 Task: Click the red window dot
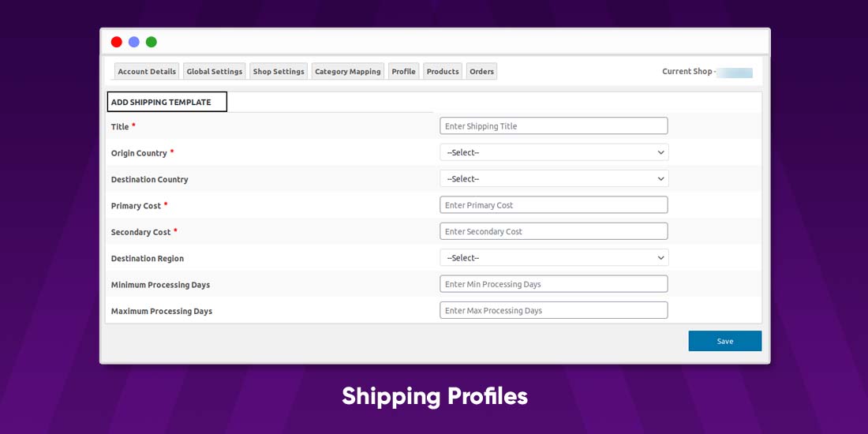pyautogui.click(x=116, y=42)
